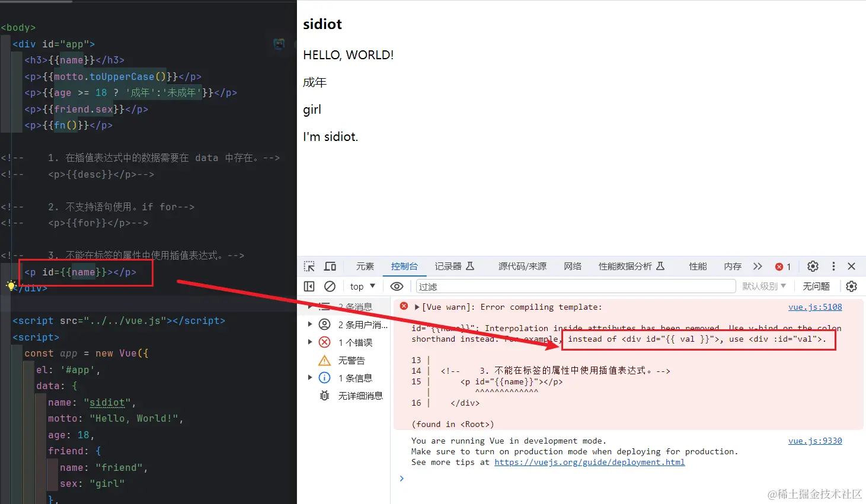Click the 成年 paragraph on the page
This screenshot has width=866, height=504.
click(315, 82)
